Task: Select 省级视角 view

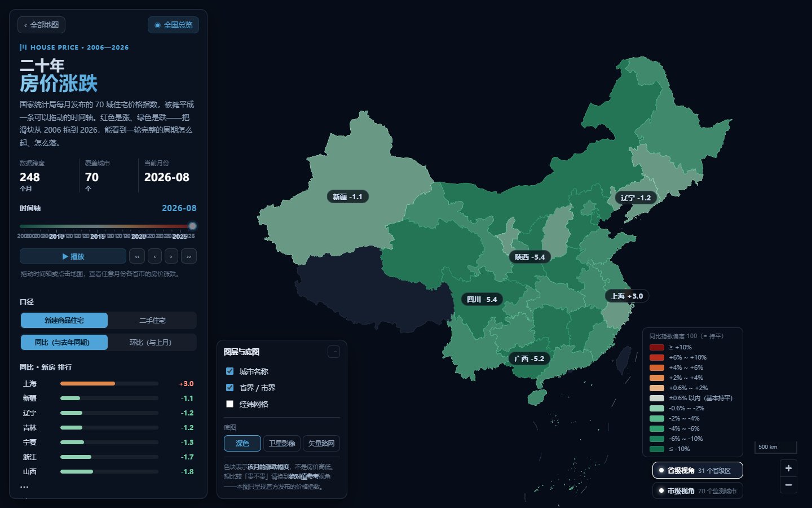Action: pyautogui.click(x=698, y=470)
